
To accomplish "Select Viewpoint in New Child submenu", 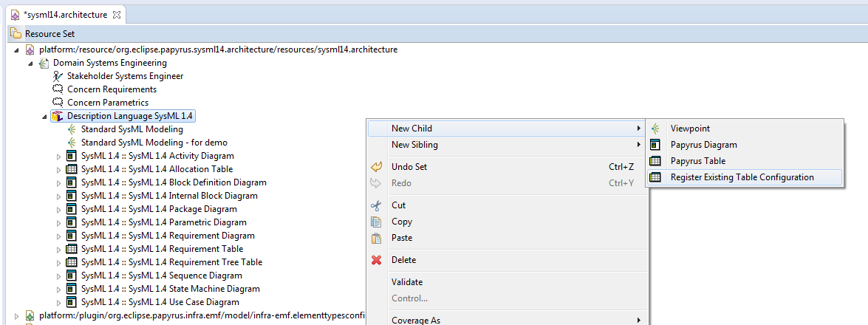I will pyautogui.click(x=744, y=129).
